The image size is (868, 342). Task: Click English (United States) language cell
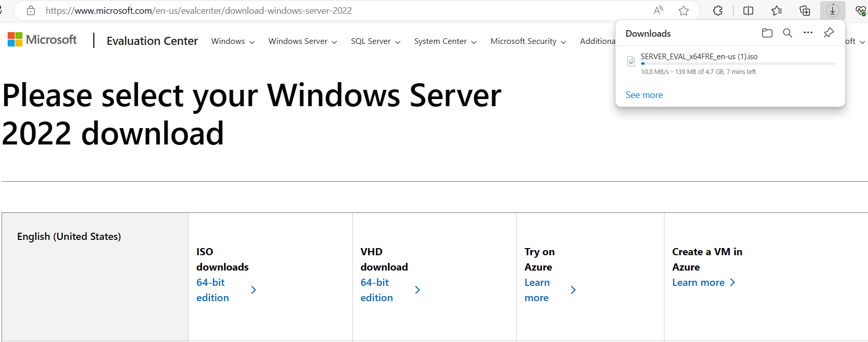tap(95, 277)
